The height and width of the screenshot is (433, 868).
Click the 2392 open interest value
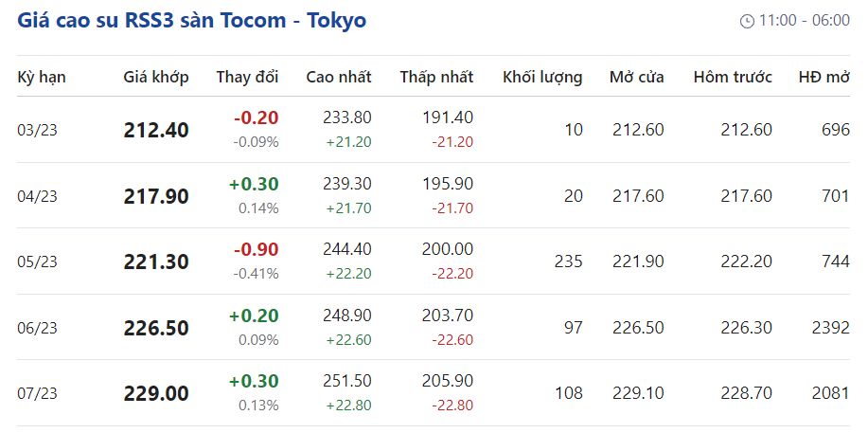pos(830,328)
